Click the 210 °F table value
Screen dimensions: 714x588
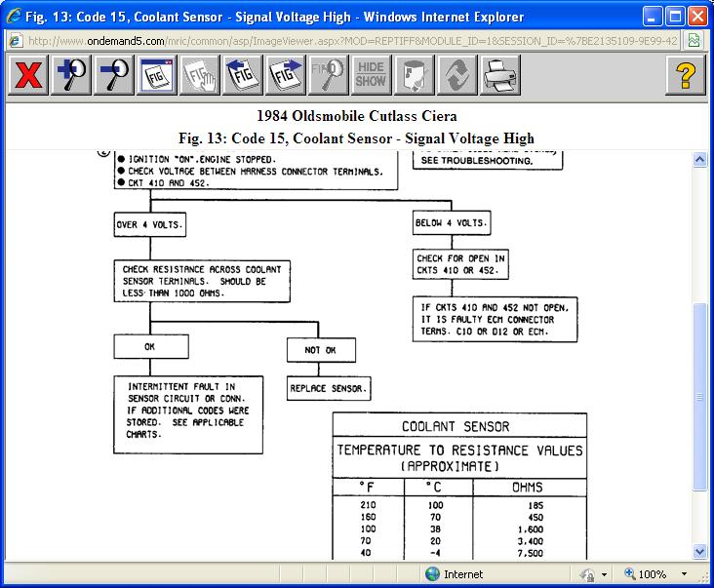pos(368,505)
